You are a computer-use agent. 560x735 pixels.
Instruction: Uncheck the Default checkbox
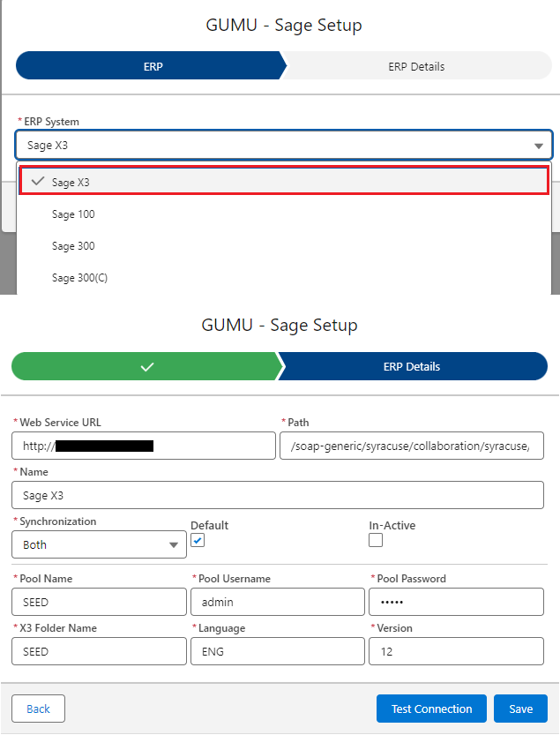(198, 540)
